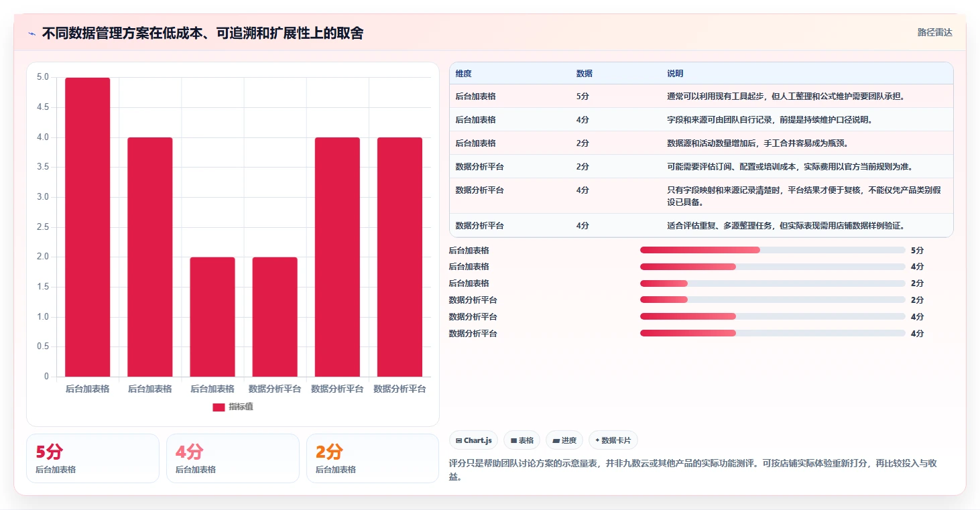
Task: Click the 表格 tag pill
Action: (x=522, y=440)
